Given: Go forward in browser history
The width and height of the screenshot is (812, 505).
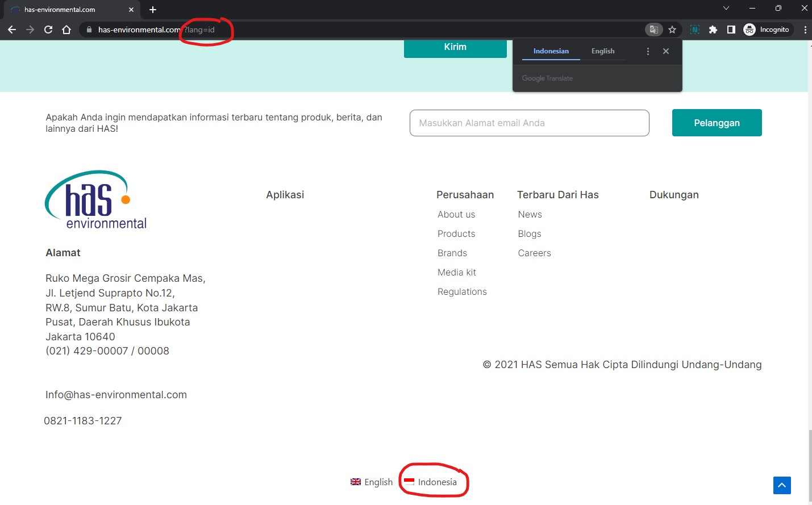Looking at the screenshot, I should point(30,30).
